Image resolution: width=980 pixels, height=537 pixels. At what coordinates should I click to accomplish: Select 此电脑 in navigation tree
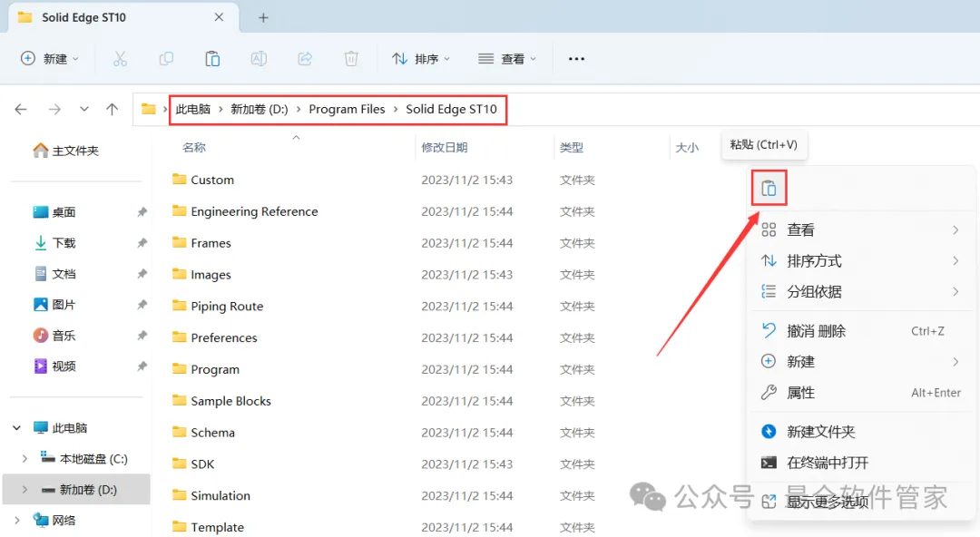tap(61, 427)
